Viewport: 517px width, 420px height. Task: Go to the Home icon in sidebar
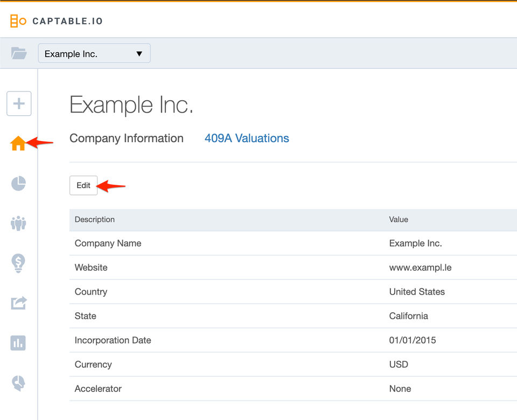click(18, 144)
